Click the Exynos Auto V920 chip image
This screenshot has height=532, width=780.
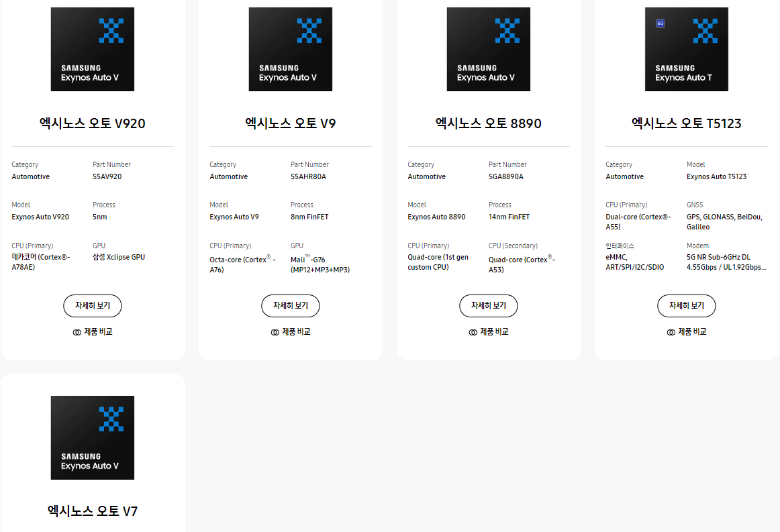click(93, 49)
